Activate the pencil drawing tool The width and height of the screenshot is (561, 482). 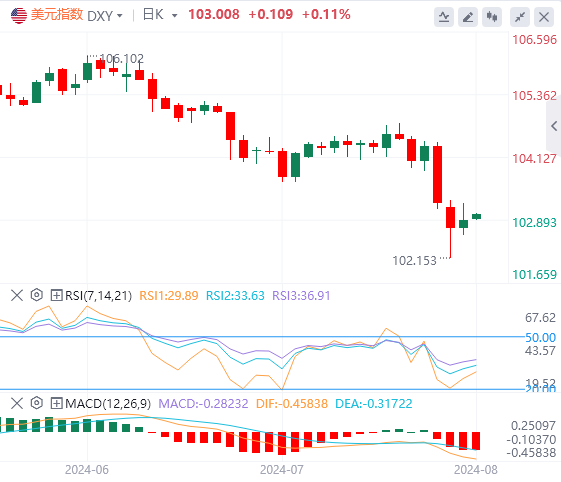pyautogui.click(x=468, y=17)
